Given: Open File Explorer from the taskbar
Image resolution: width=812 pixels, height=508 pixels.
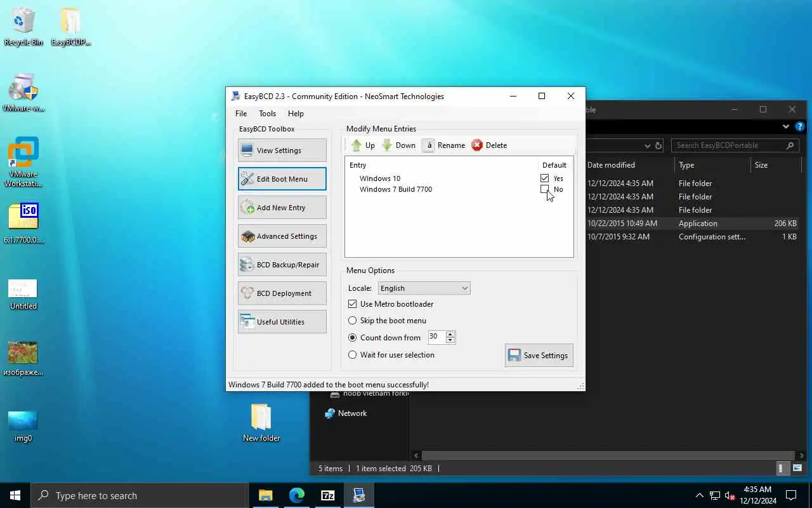Looking at the screenshot, I should pyautogui.click(x=265, y=495).
